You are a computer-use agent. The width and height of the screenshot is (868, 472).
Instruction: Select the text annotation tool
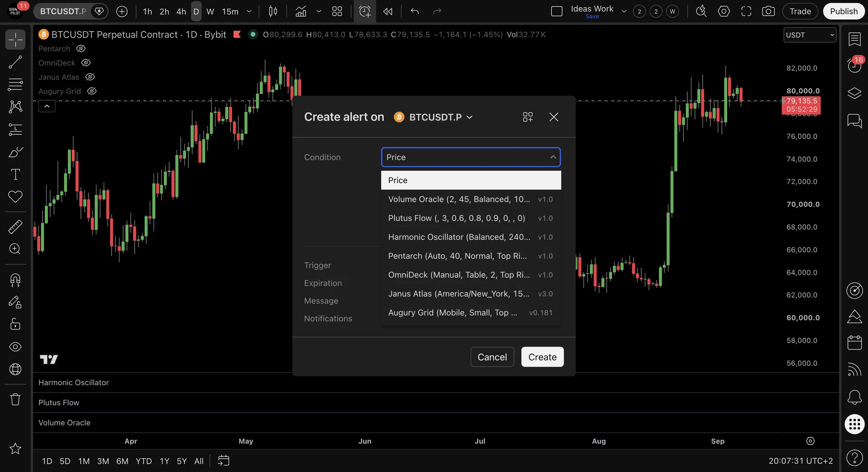click(15, 174)
